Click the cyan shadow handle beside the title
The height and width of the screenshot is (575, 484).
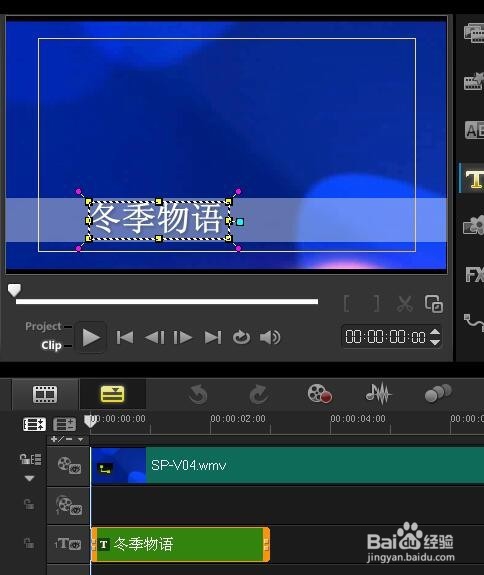(240, 221)
